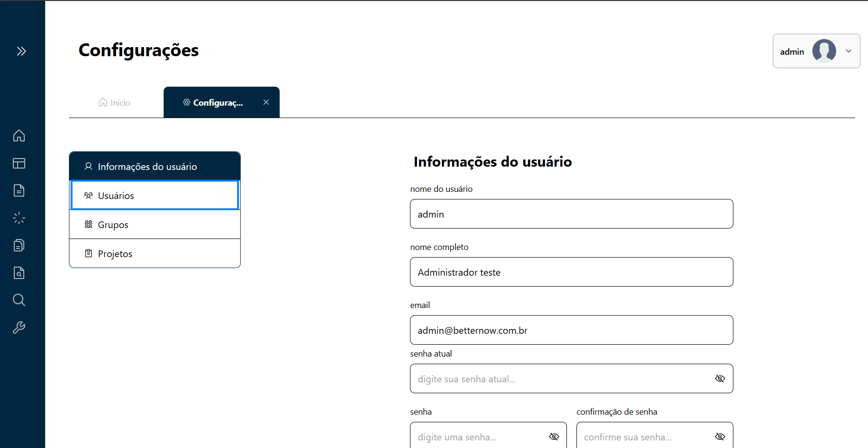Click the gear icon on the Configurações tab
The width and height of the screenshot is (868, 448).
point(186,102)
